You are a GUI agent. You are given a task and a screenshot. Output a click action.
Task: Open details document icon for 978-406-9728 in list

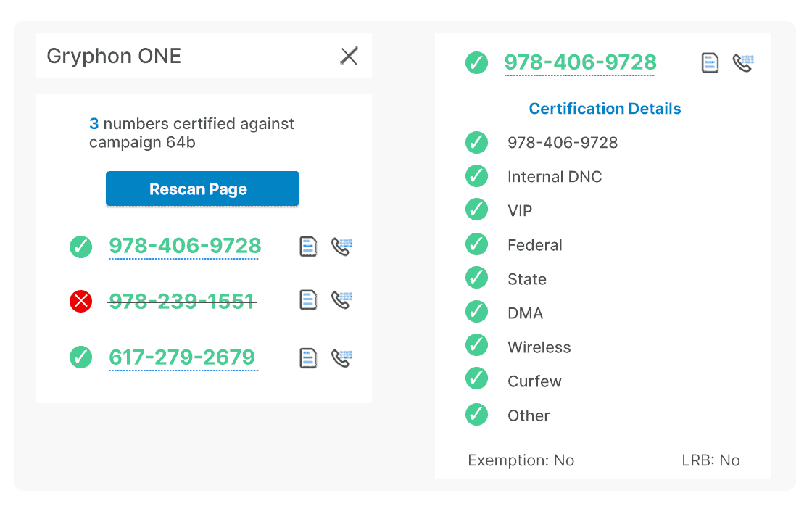[x=308, y=247]
